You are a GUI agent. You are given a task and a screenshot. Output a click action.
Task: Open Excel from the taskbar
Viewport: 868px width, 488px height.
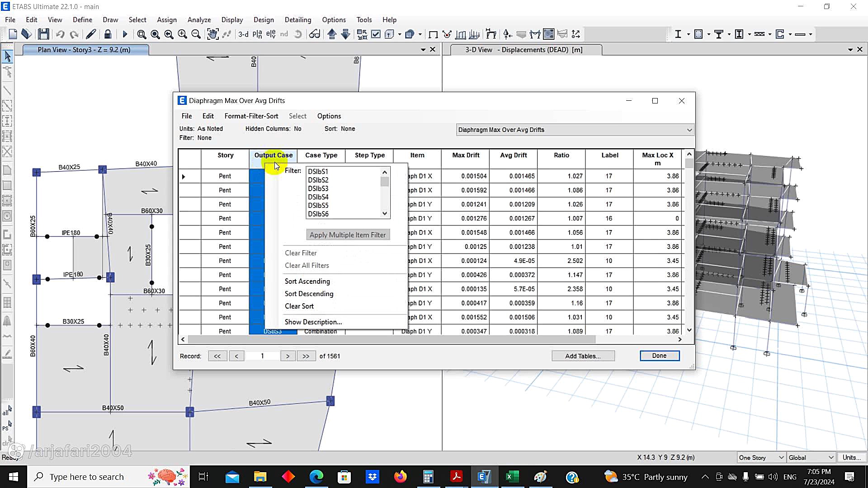pyautogui.click(x=512, y=477)
